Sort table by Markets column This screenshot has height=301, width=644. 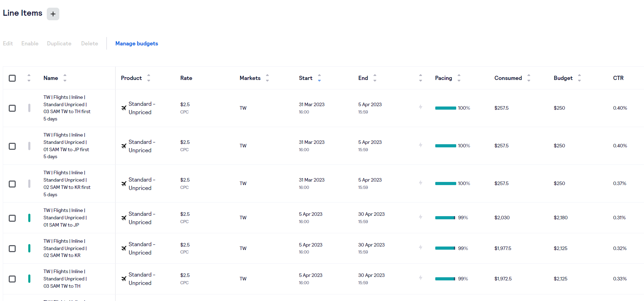[267, 78]
